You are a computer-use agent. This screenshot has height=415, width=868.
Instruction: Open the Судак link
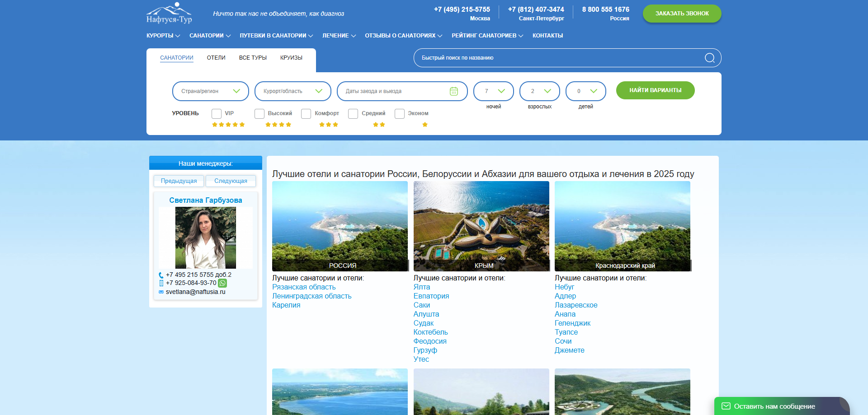tap(424, 323)
